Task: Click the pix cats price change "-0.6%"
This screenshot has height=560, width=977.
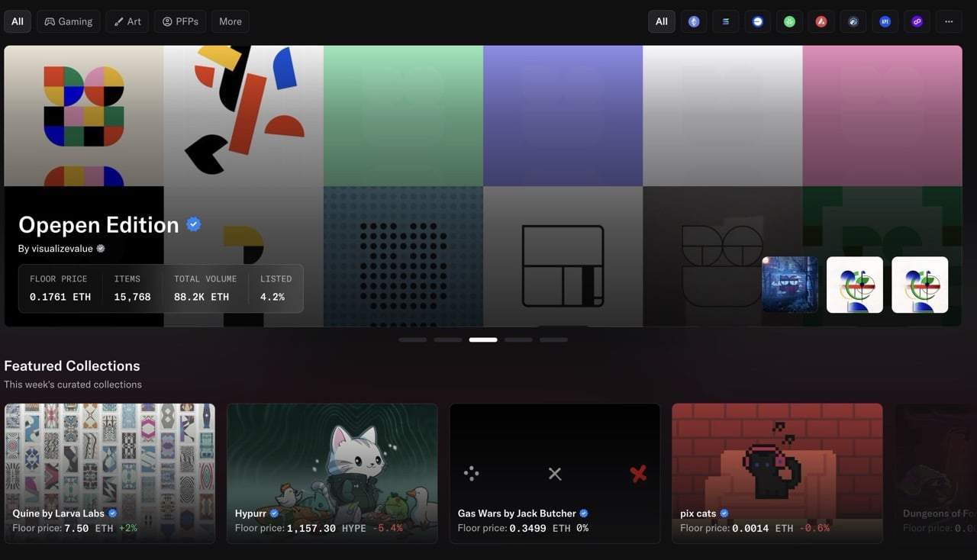Action: click(x=814, y=528)
